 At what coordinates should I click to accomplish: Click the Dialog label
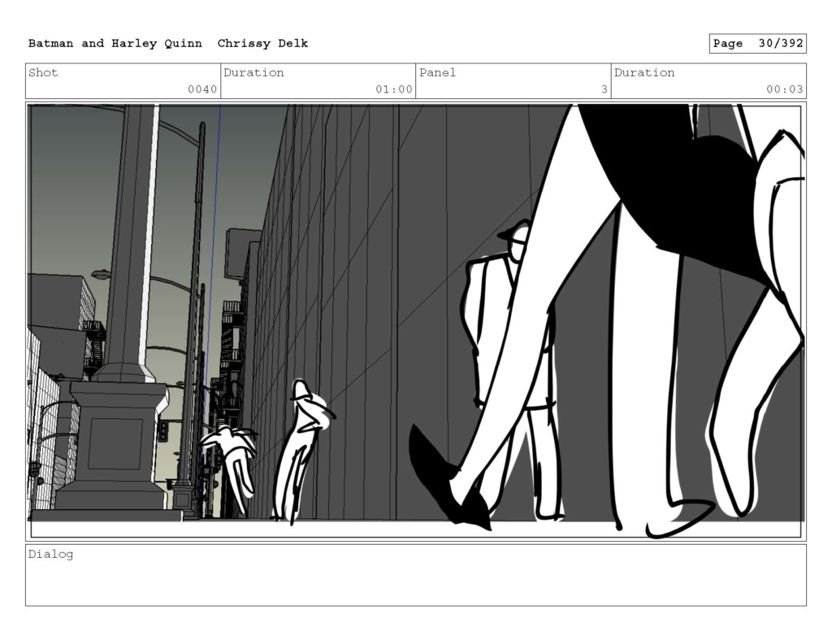(x=50, y=555)
